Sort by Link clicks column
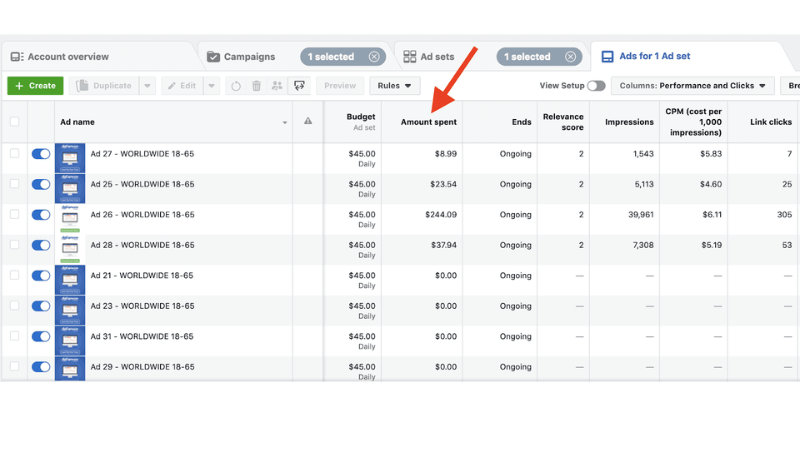800x450 pixels. [x=771, y=122]
